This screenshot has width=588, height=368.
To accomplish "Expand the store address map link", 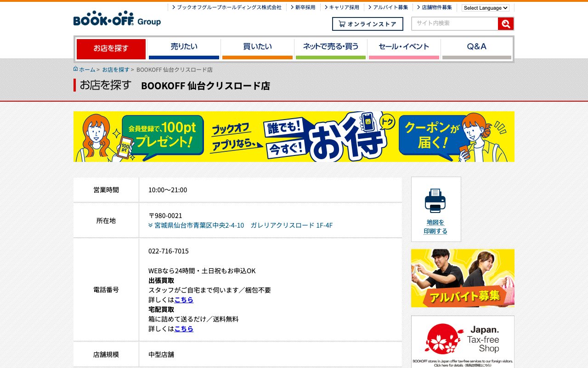I will click(240, 225).
